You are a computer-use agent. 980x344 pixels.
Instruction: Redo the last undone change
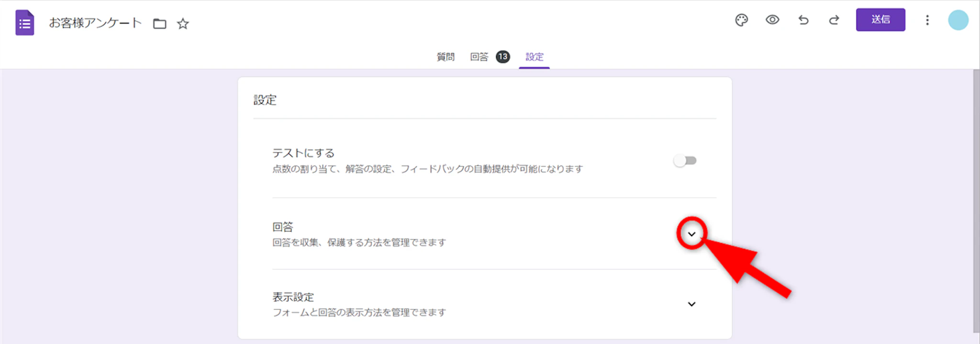pyautogui.click(x=834, y=20)
